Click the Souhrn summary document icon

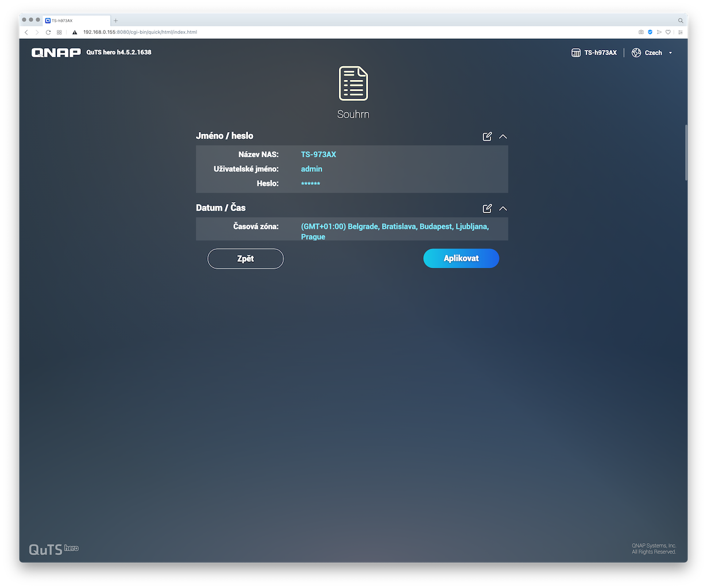click(x=353, y=83)
